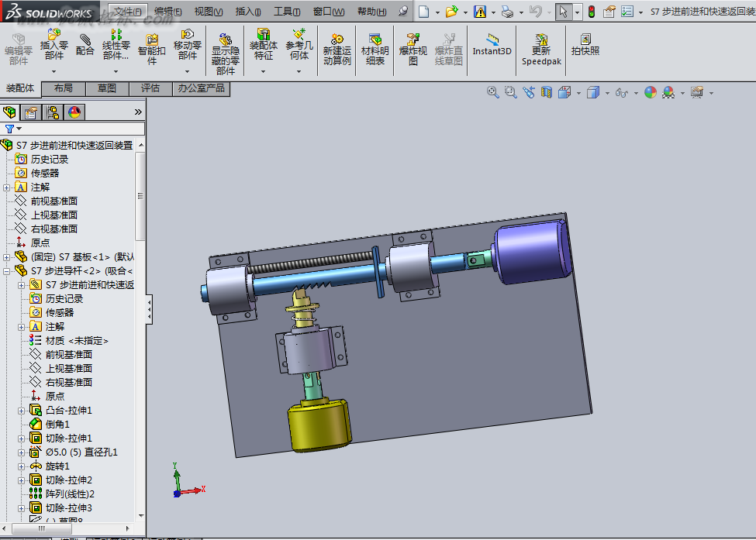Click the Update Speedpak icon
Screen dimensions: 756x540
tap(541, 50)
